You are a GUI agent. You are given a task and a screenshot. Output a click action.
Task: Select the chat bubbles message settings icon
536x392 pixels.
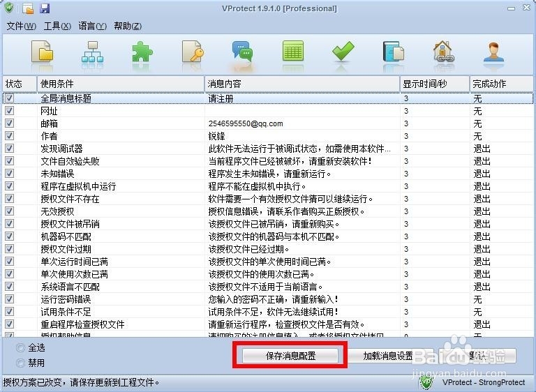pos(242,52)
